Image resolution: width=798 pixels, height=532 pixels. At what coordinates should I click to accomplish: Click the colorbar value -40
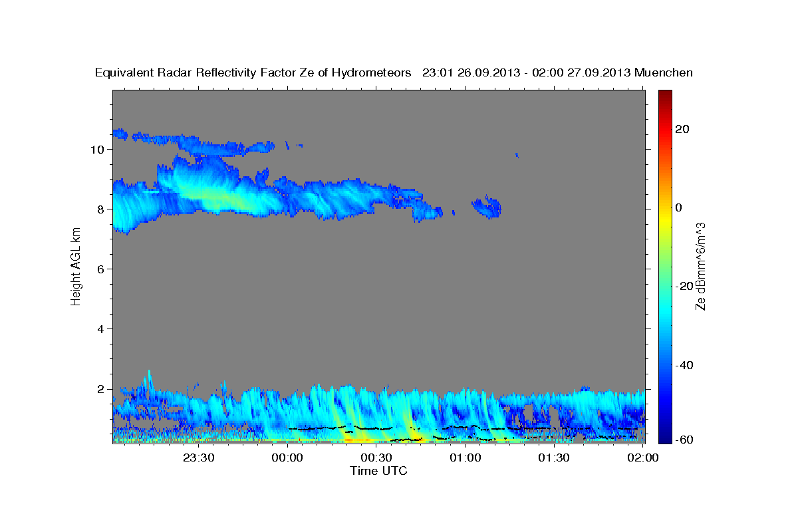684,365
